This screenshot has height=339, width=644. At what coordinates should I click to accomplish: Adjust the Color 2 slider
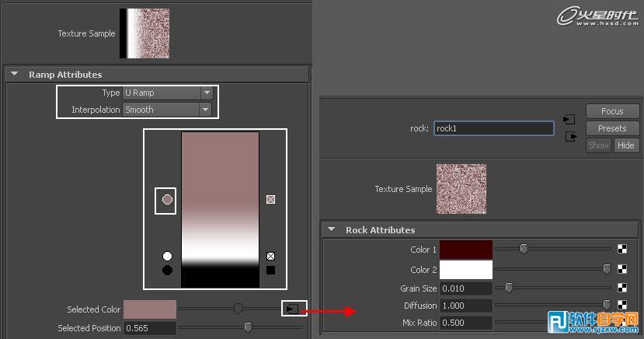[x=607, y=269]
